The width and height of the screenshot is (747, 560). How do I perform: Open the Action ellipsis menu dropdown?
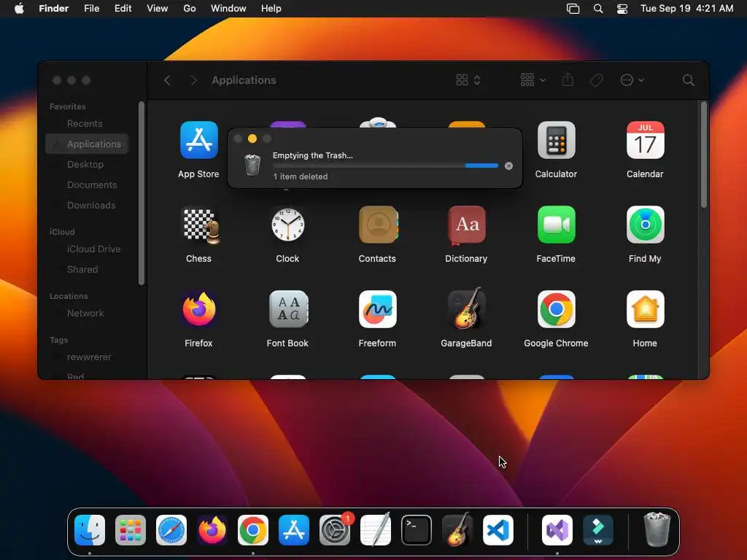coord(632,80)
